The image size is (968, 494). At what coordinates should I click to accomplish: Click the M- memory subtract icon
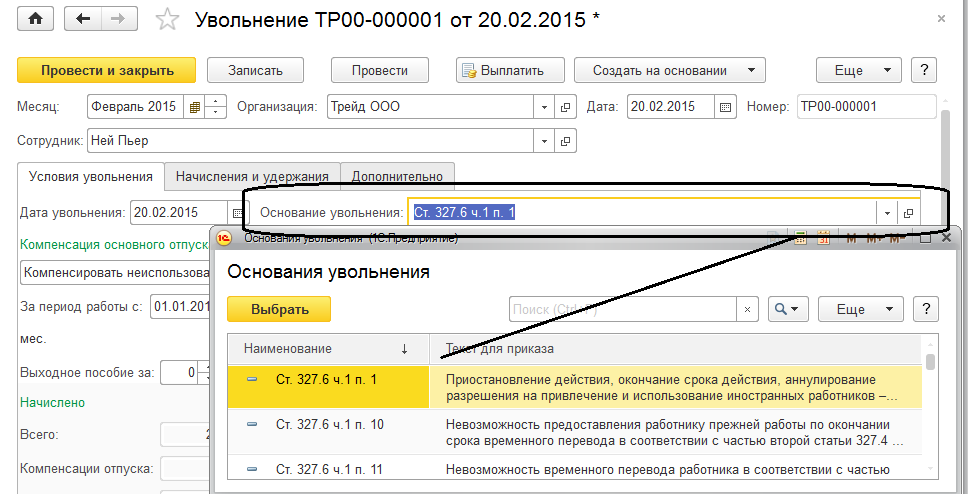[x=898, y=238]
